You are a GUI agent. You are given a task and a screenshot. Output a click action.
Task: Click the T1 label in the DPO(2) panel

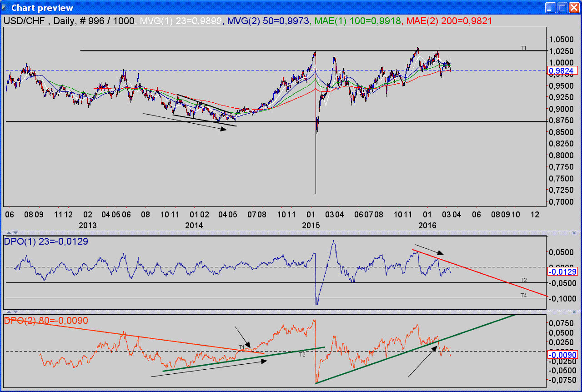tap(242, 347)
